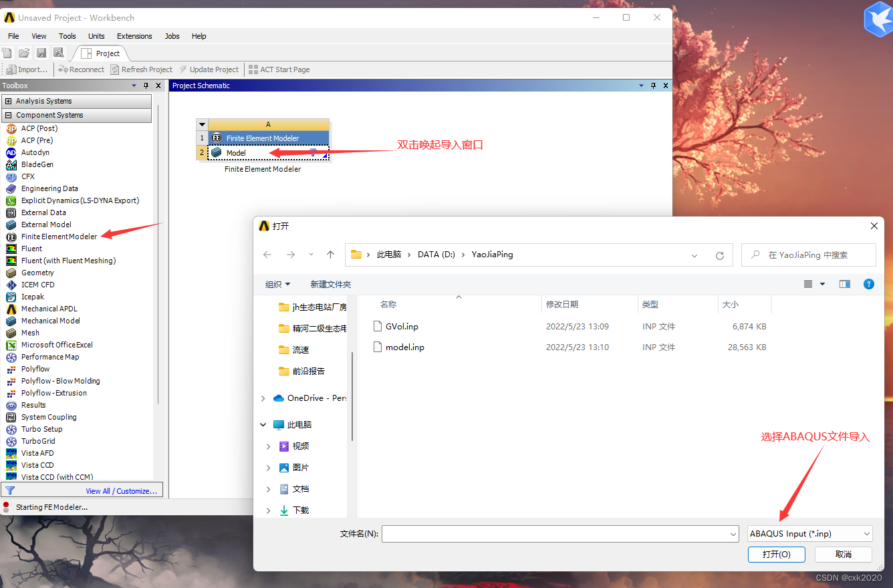
Task: Select BladeGen in the toolbox
Action: (37, 164)
